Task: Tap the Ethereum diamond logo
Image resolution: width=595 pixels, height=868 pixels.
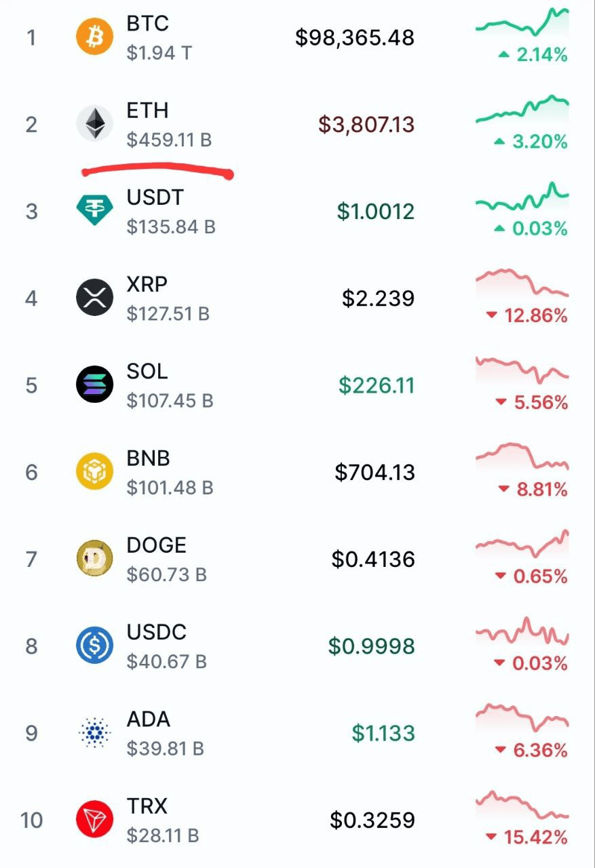Action: click(x=94, y=123)
